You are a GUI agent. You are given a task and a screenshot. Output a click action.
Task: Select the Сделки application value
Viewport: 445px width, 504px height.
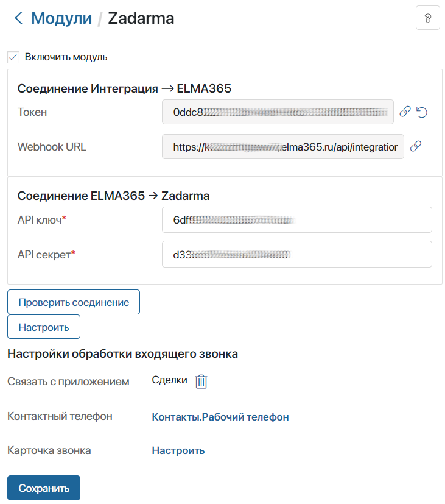pos(169,380)
